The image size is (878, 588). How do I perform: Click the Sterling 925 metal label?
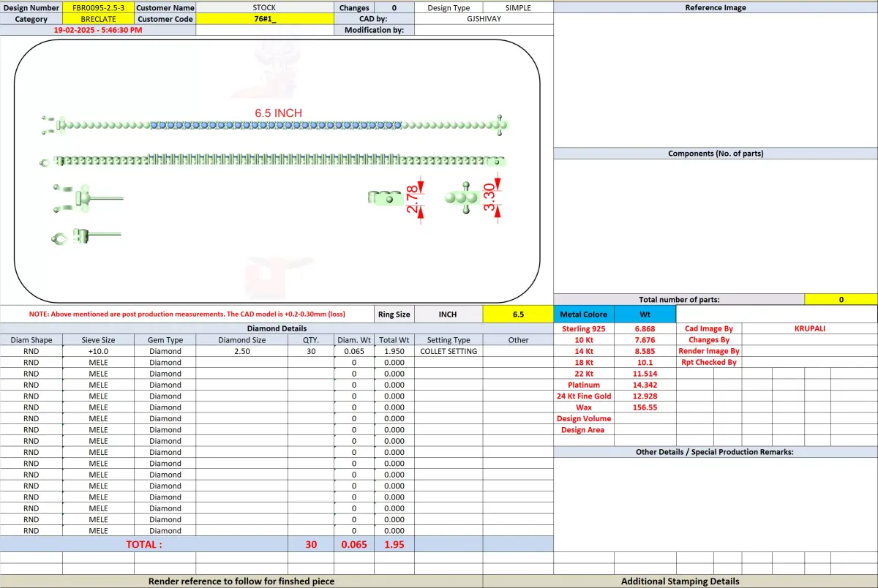pos(584,328)
